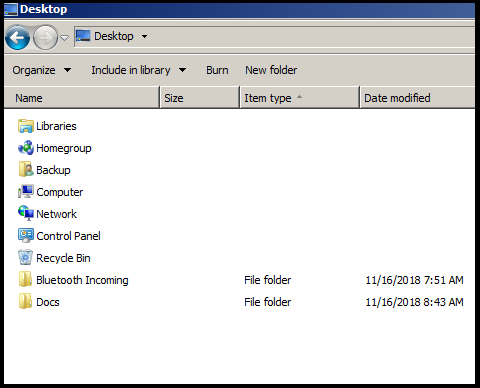Click the Forward navigation arrow button

pyautogui.click(x=46, y=38)
